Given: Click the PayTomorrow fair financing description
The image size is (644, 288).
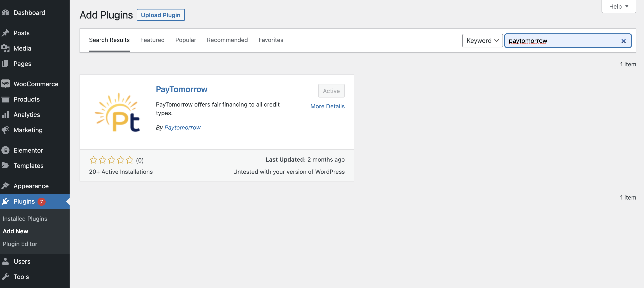Looking at the screenshot, I should [218, 109].
